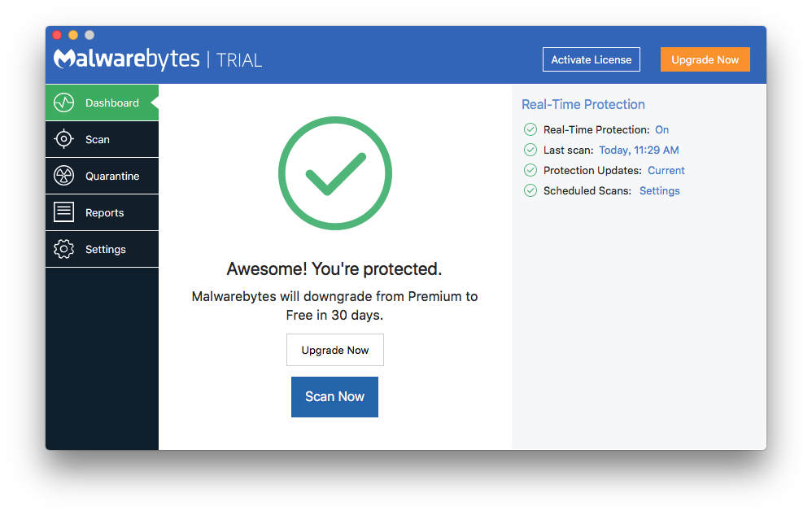This screenshot has width=812, height=515.
Task: Open Scheduled Scans Settings link
Action: (659, 190)
